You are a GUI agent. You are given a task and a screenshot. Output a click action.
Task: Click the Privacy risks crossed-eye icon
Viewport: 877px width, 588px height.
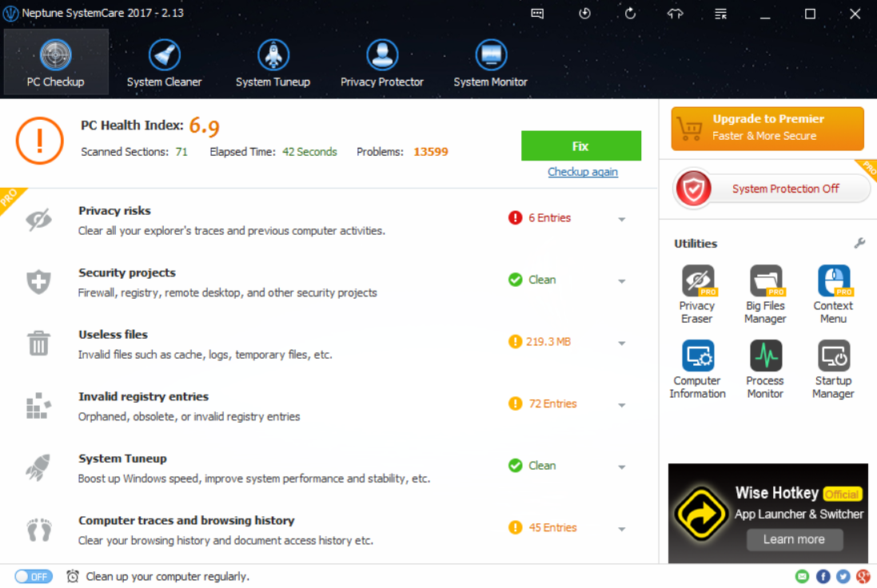point(38,220)
